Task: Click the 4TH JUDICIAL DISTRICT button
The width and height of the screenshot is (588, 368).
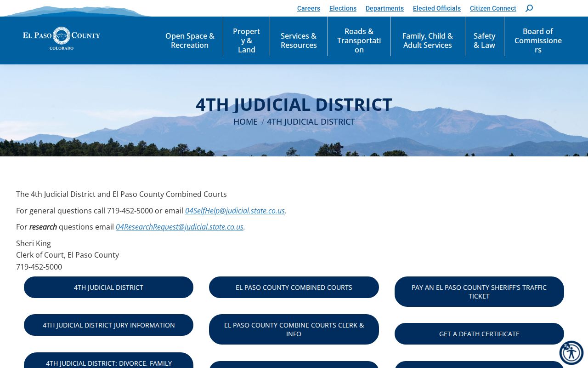Action: click(x=108, y=287)
